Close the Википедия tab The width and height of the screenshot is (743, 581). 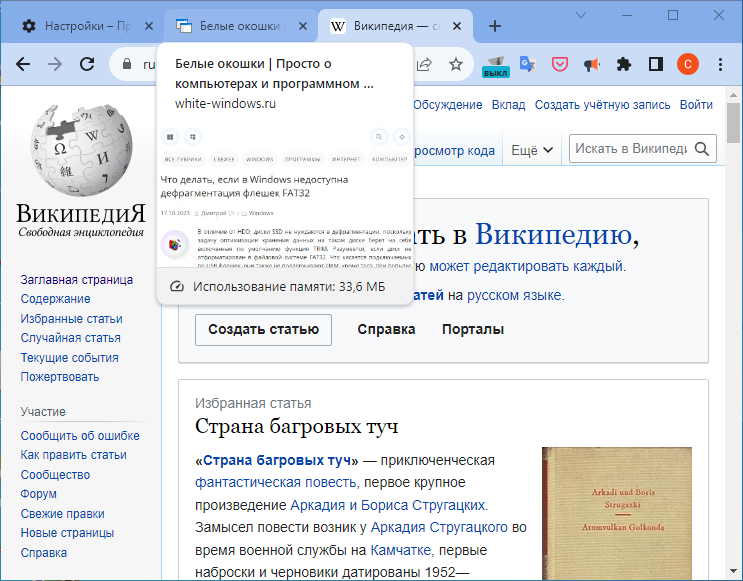click(457, 26)
